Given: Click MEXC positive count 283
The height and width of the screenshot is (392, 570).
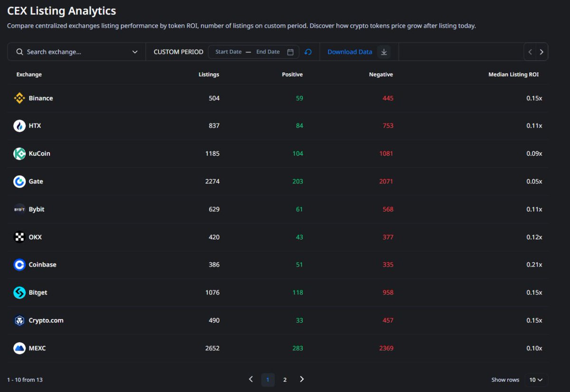Looking at the screenshot, I should click(x=298, y=348).
